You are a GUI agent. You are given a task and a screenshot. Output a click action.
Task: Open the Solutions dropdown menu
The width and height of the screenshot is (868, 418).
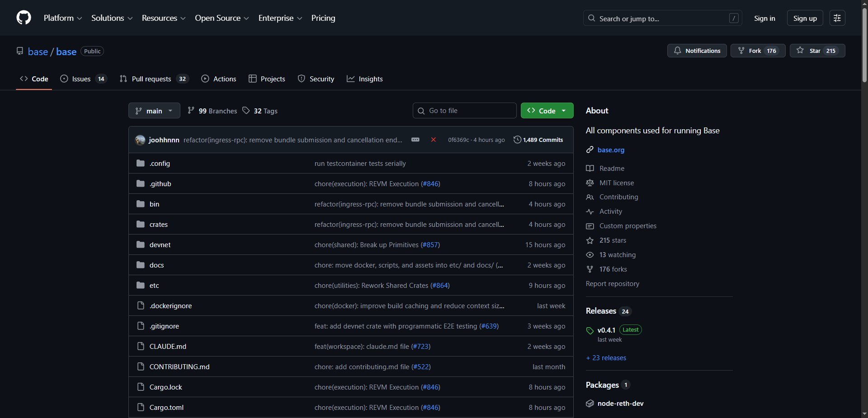(x=112, y=18)
